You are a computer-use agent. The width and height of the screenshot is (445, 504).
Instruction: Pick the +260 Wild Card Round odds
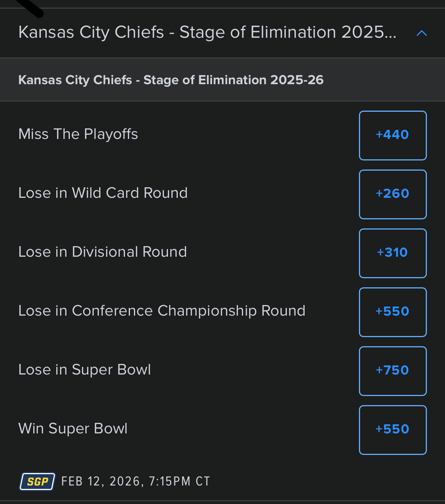pyautogui.click(x=393, y=194)
